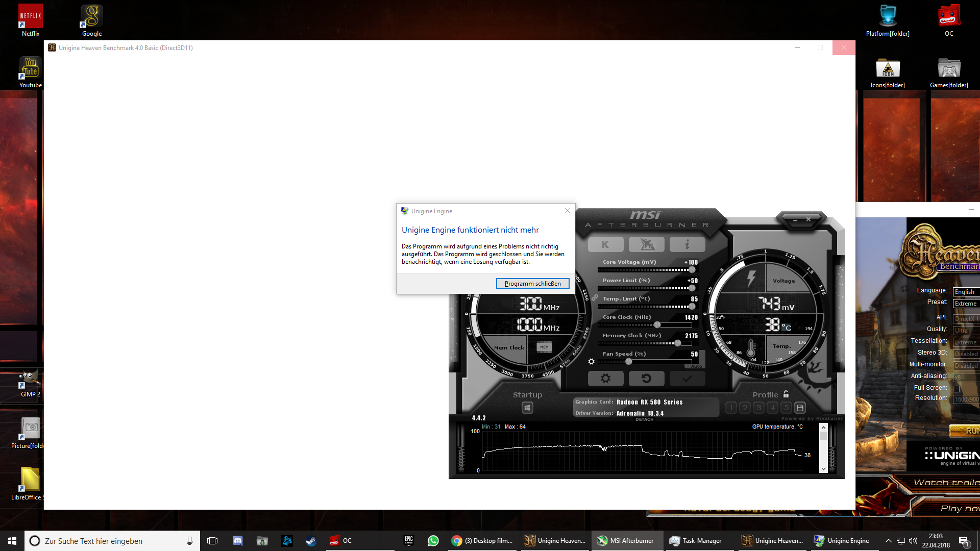The height and width of the screenshot is (551, 980).
Task: Open the Preset dropdown showing Extreme
Action: 966,304
